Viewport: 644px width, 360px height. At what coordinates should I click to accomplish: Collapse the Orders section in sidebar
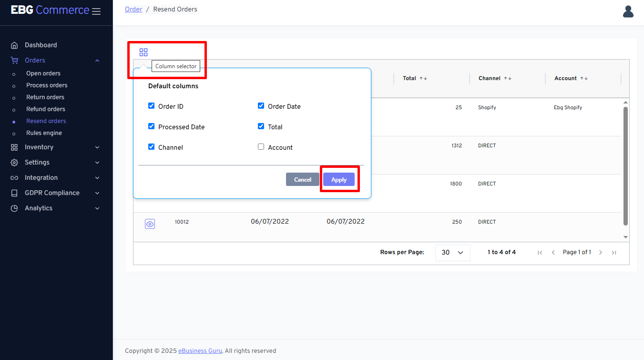click(x=97, y=60)
